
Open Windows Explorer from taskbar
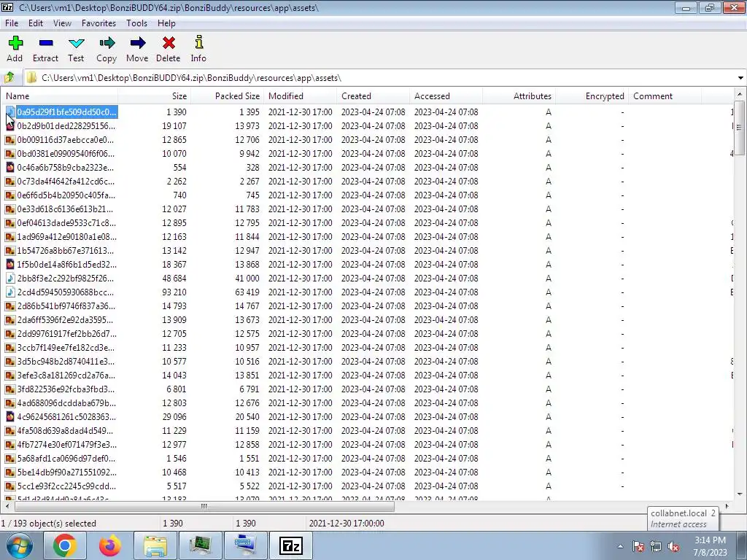click(155, 545)
